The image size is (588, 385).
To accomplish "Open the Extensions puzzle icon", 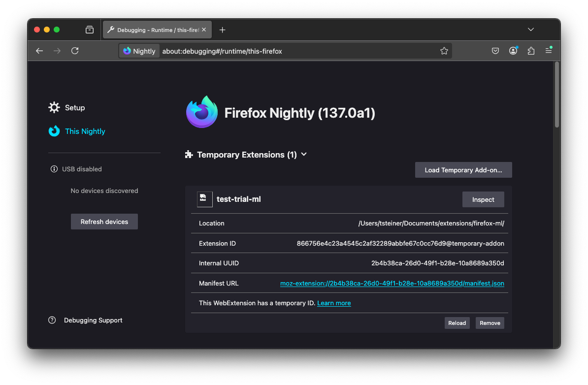I will 531,51.
